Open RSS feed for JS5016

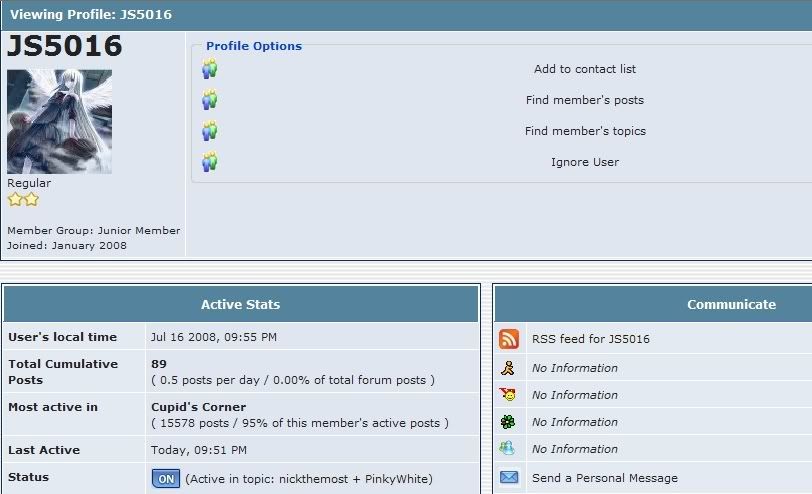[590, 339]
